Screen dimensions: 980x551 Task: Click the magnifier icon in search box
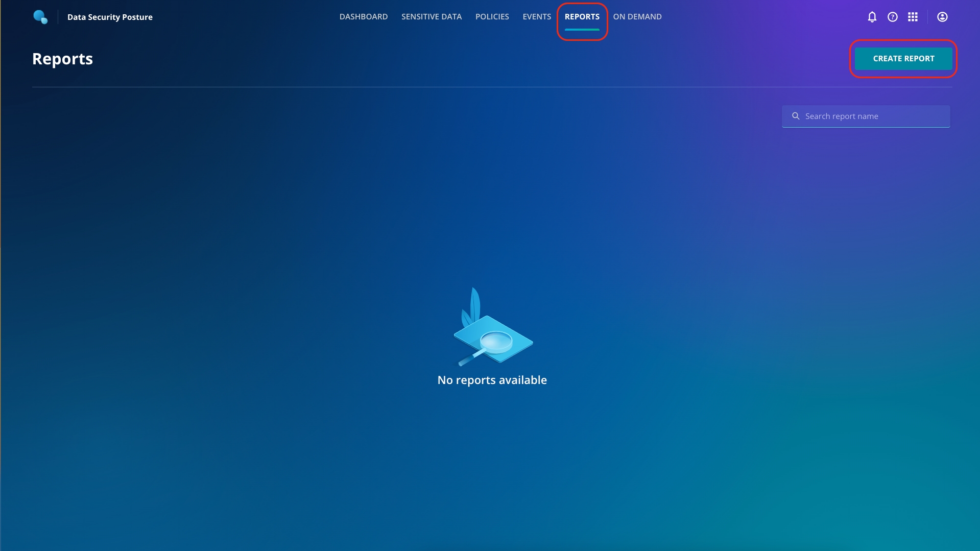pos(796,116)
